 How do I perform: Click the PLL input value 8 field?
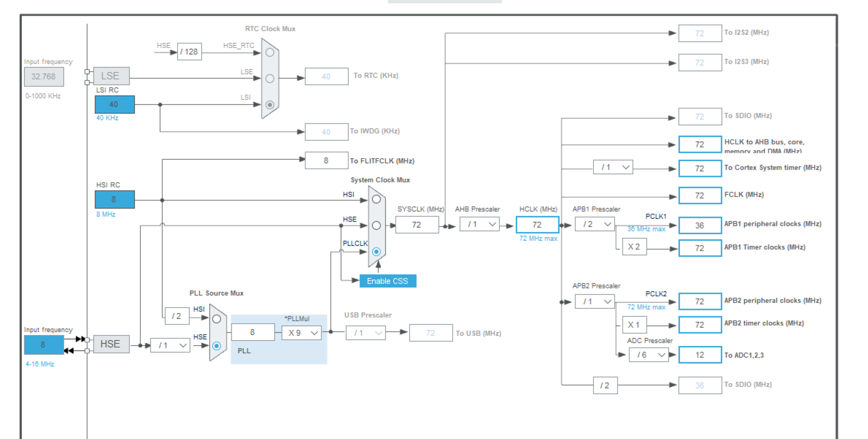click(253, 333)
